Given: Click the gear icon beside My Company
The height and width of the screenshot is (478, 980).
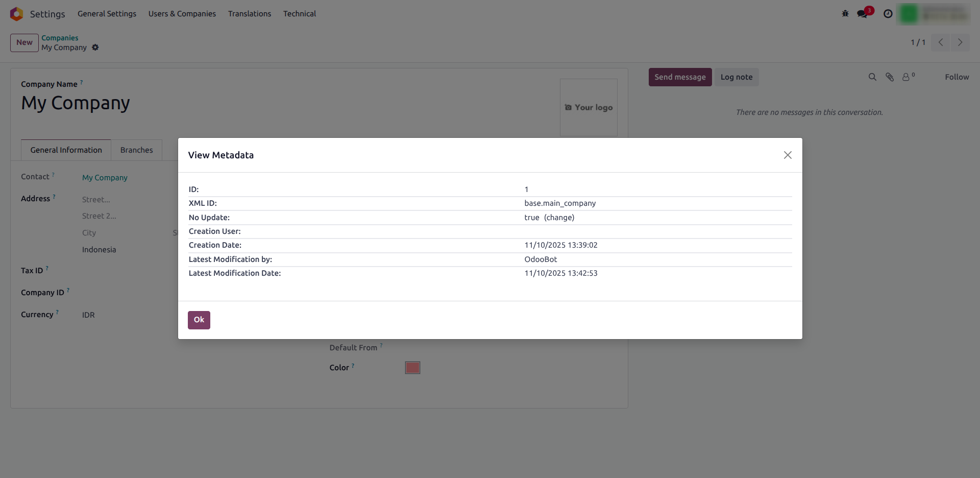Looking at the screenshot, I should [95, 47].
